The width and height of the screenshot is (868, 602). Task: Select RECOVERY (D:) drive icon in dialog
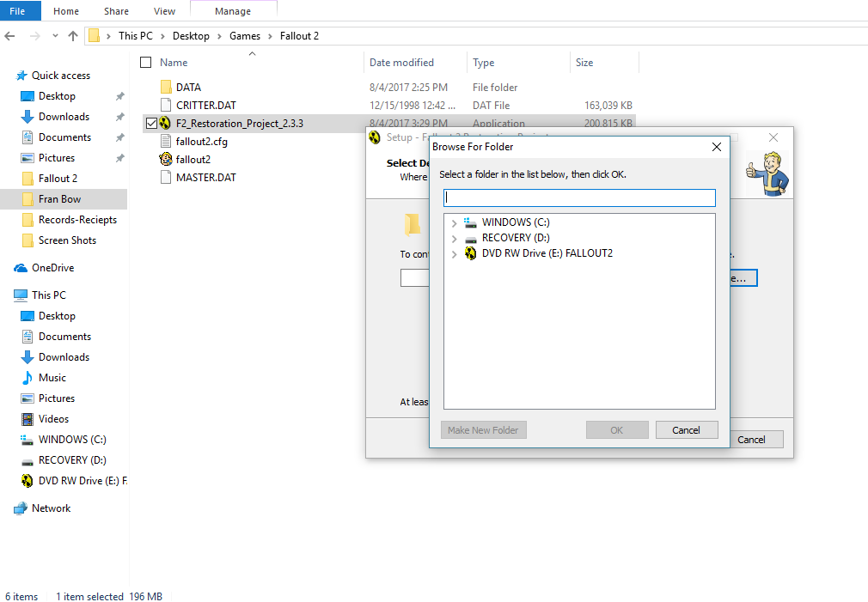coord(470,239)
